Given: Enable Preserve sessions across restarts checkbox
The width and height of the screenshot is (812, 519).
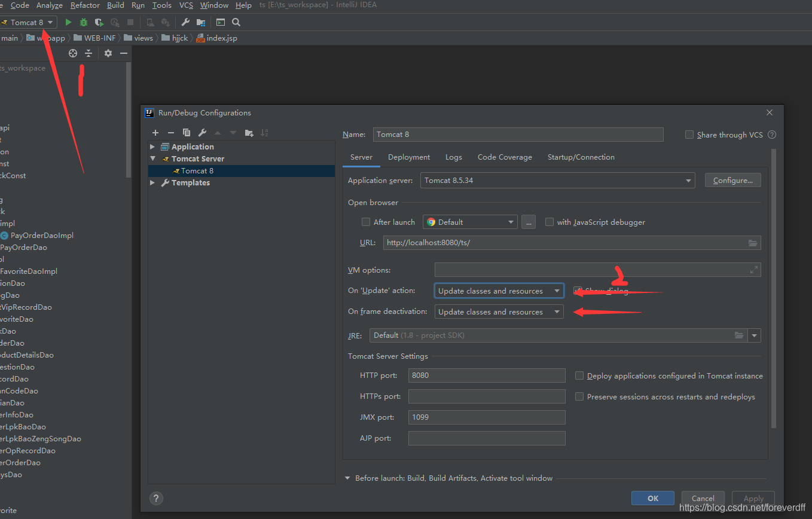Looking at the screenshot, I should [579, 397].
